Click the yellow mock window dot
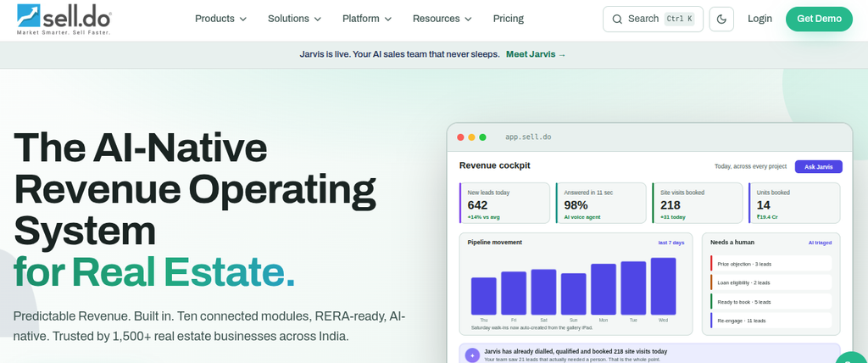 click(471, 137)
